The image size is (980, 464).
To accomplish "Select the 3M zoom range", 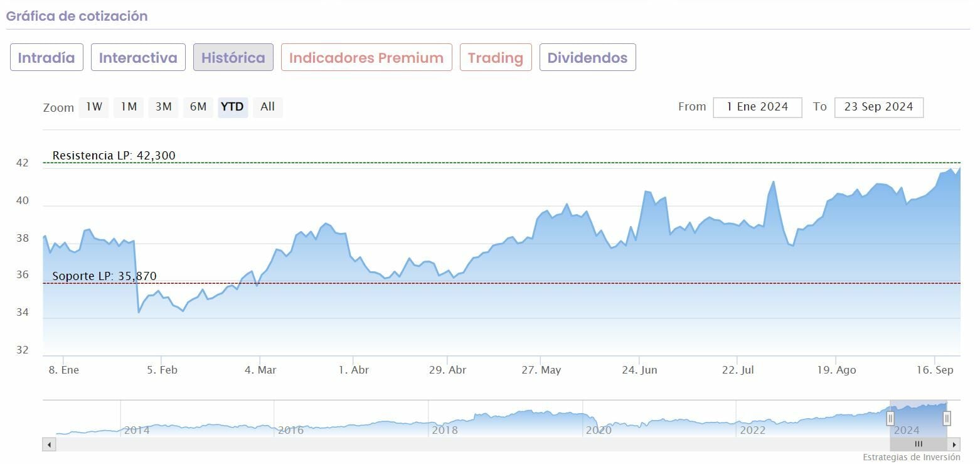I will (x=163, y=107).
